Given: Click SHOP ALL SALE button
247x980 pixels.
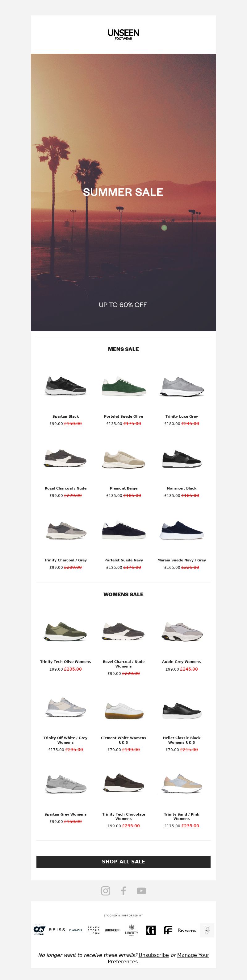Looking at the screenshot, I should pyautogui.click(x=123, y=861).
